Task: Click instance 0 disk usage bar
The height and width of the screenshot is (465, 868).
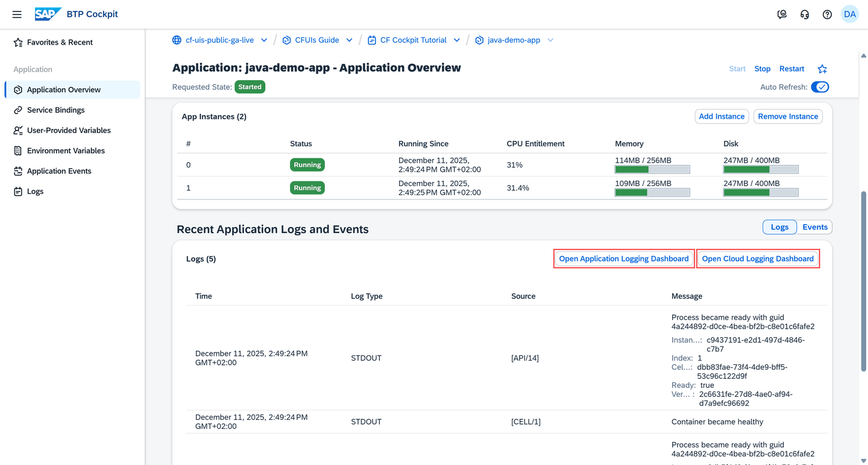Action: click(x=761, y=170)
